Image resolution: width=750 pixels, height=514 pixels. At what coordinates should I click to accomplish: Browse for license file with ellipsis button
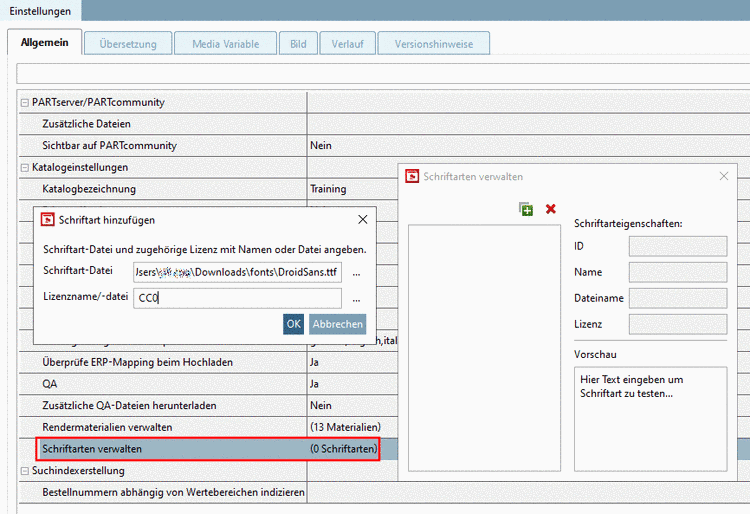pos(356,298)
